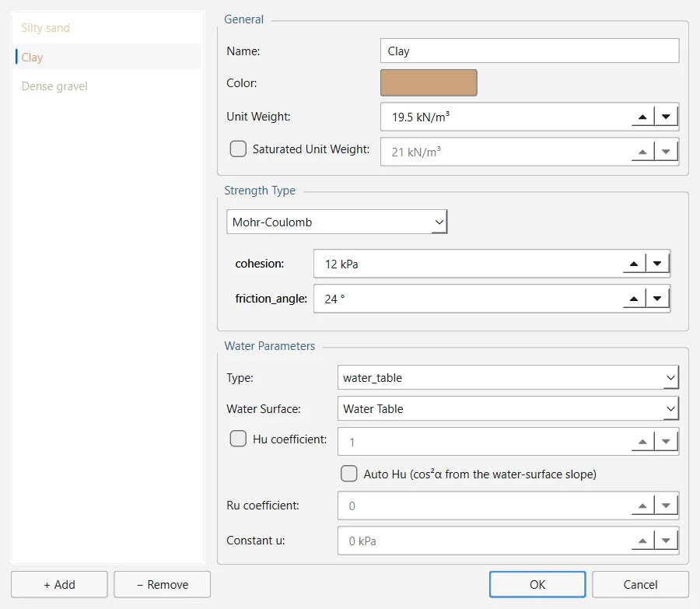Open Mohr-Coulomb strength type dropdown

click(x=337, y=222)
